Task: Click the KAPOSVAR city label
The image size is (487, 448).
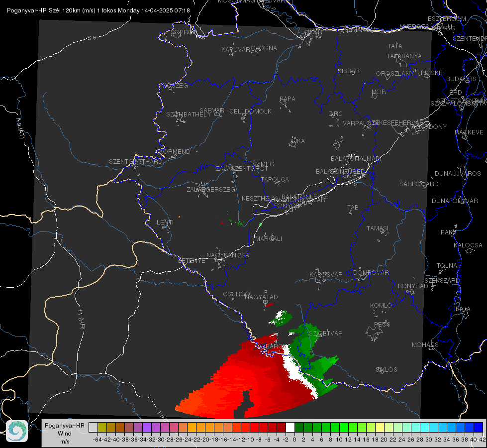Action: pos(326,274)
